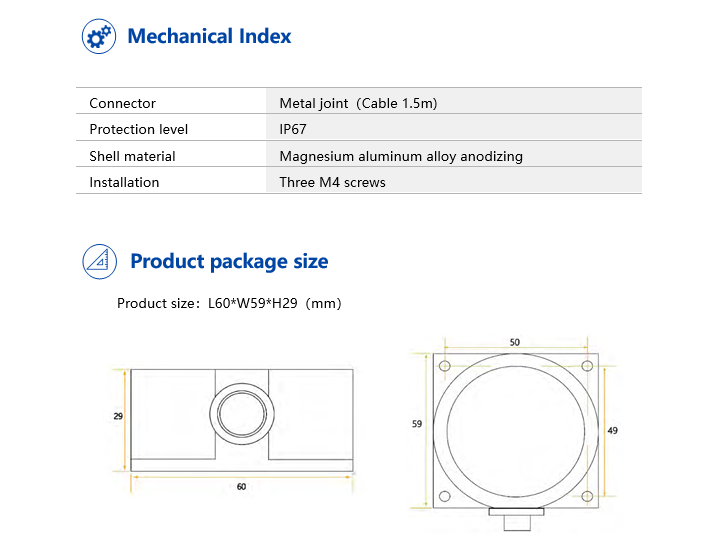Viewport: 727px width, 543px height.
Task: Click the 50 dimension label on top view
Action: pos(514,342)
